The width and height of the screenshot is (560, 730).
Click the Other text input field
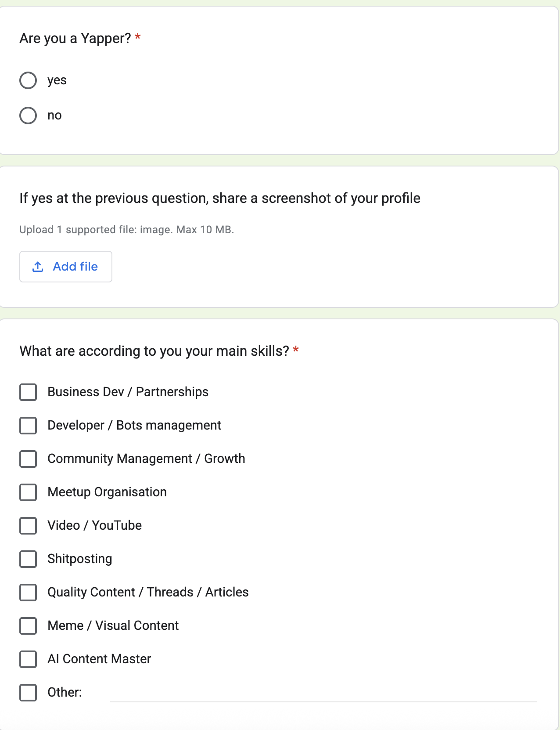323,694
